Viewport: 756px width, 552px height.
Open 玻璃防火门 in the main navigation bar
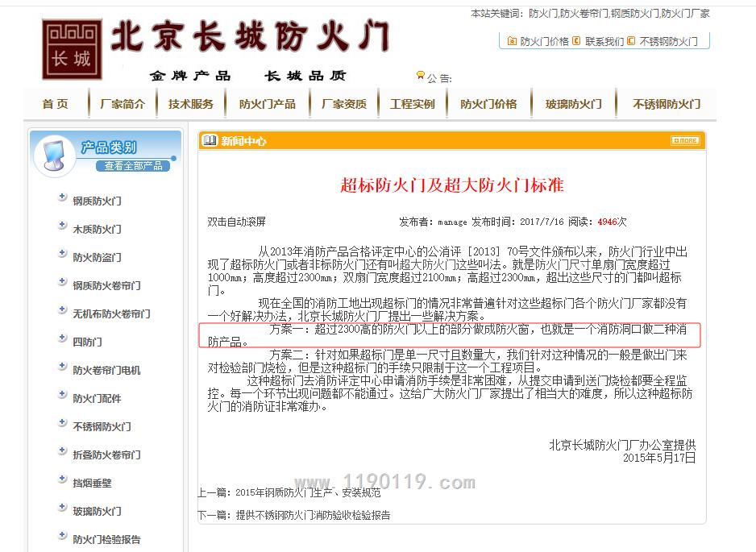point(574,104)
